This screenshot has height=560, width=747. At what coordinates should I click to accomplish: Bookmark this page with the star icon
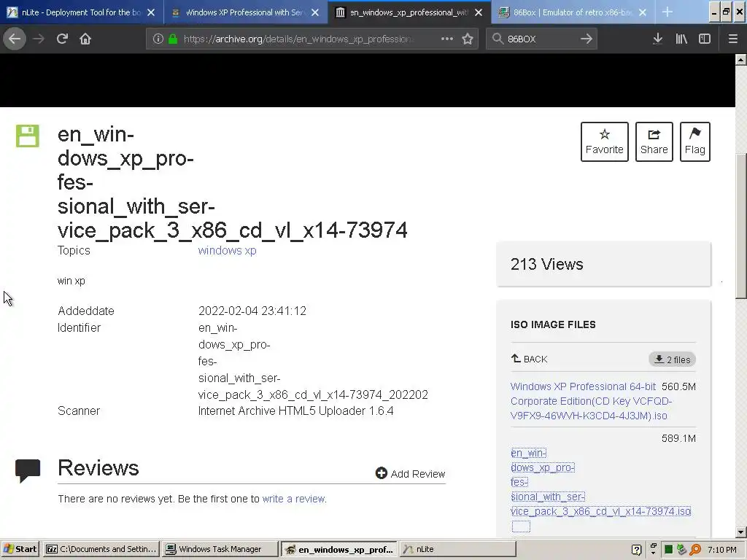(468, 39)
